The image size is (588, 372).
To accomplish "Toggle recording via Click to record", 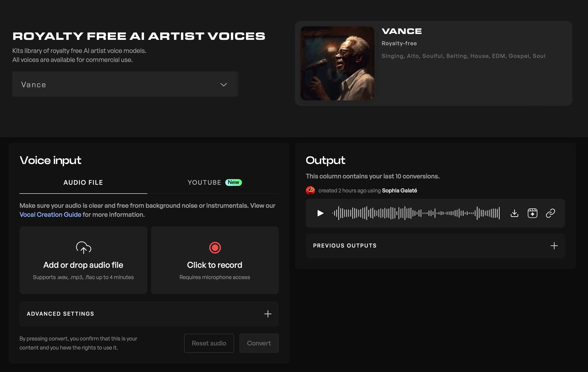I will click(x=215, y=265).
